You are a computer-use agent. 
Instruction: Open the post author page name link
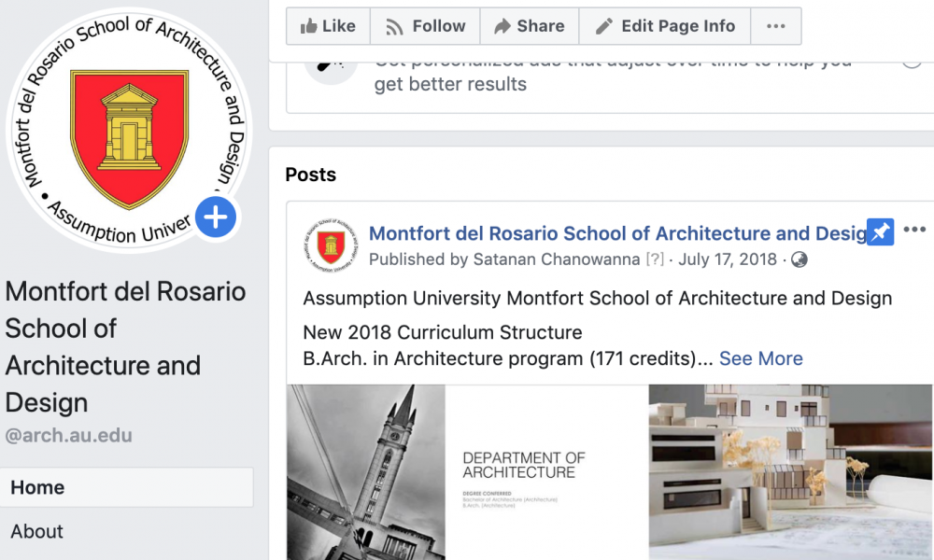click(617, 233)
